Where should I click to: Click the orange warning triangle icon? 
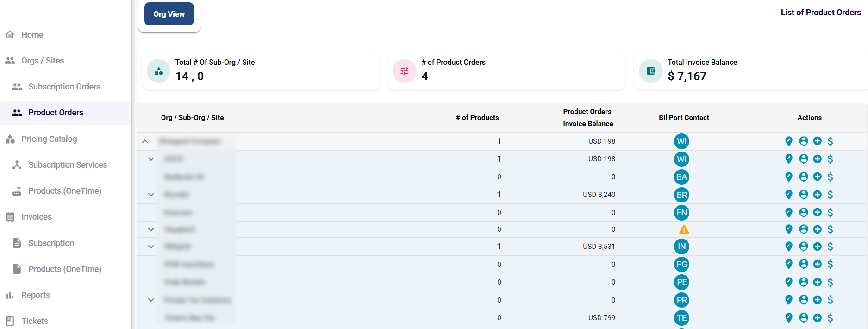point(684,230)
